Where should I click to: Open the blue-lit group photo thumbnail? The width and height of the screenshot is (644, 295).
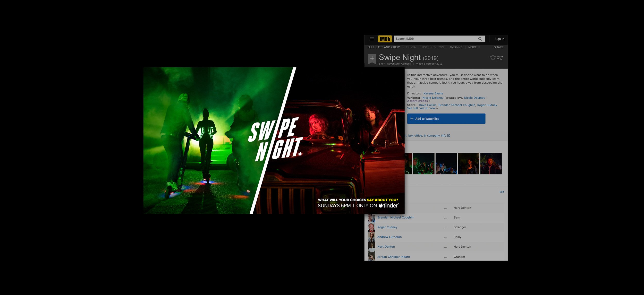click(446, 164)
